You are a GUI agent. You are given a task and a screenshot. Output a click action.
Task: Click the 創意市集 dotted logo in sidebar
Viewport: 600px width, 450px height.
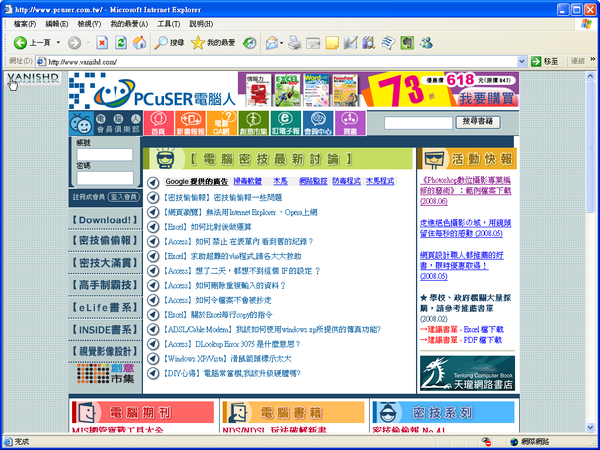(105, 374)
